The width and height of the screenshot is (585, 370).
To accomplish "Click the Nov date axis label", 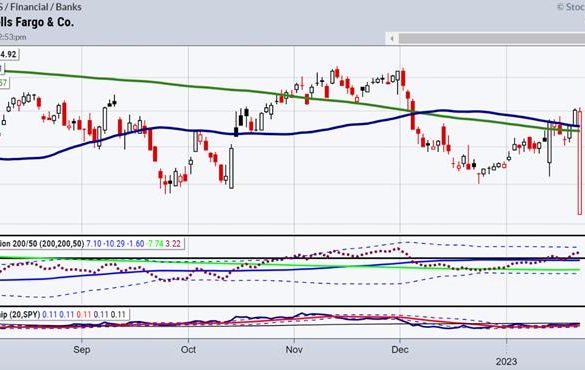I will coord(294,350).
